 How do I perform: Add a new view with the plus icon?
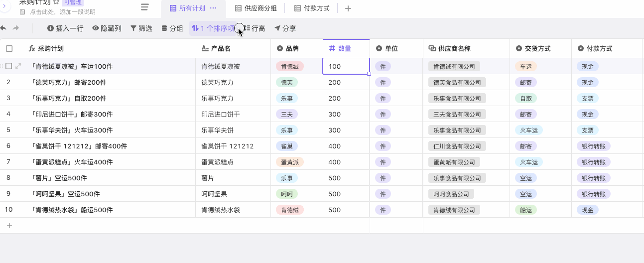(x=348, y=8)
